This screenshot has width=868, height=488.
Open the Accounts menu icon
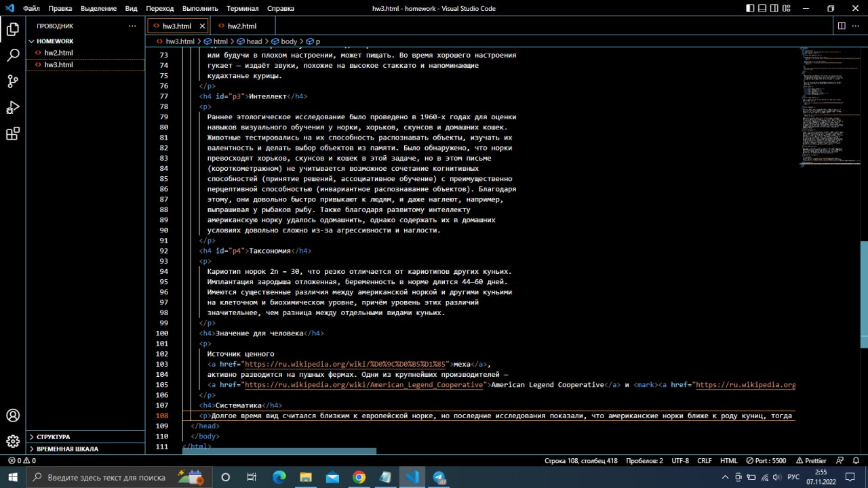coord(13,415)
